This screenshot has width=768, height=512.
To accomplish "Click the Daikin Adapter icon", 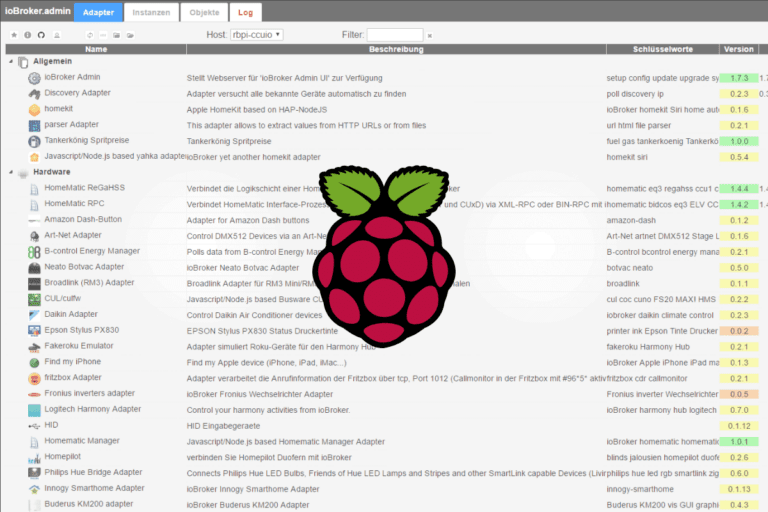I will tap(34, 315).
